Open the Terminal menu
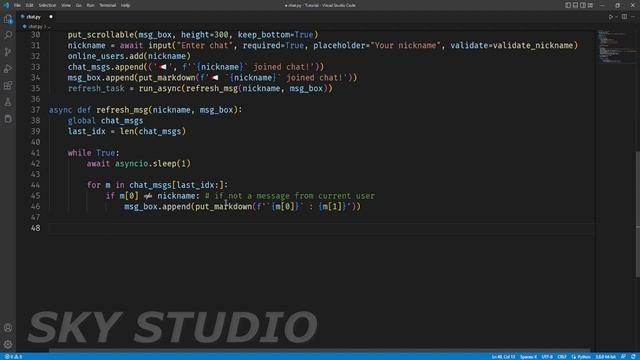The height and width of the screenshot is (360, 640). click(107, 5)
